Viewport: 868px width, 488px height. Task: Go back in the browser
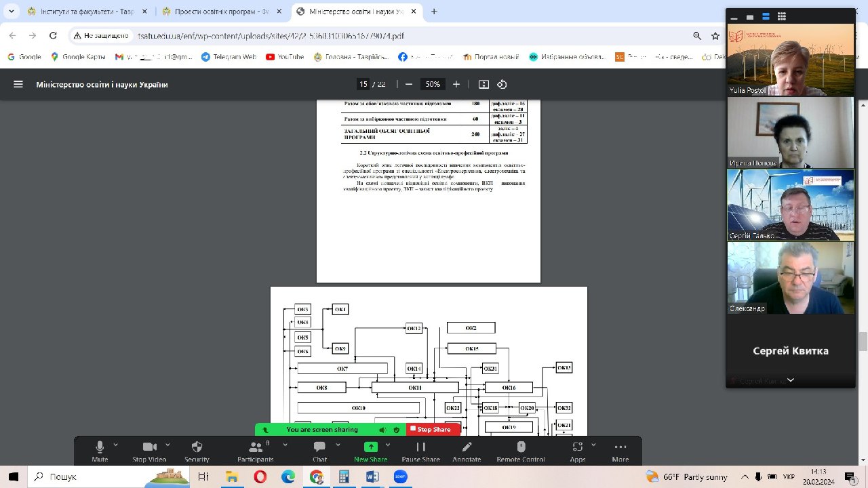coord(14,36)
